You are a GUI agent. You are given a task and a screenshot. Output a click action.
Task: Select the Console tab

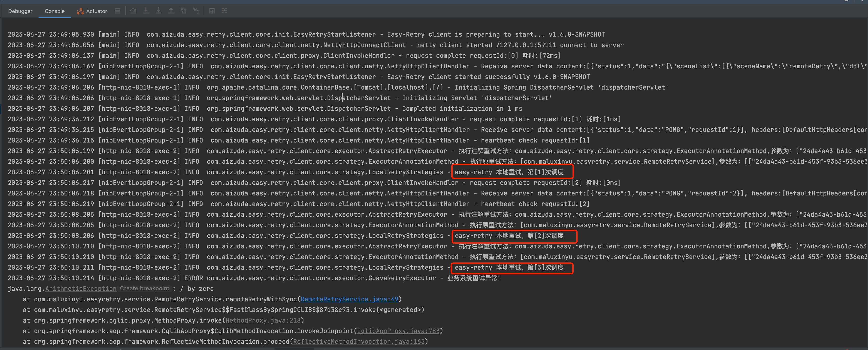coord(54,11)
